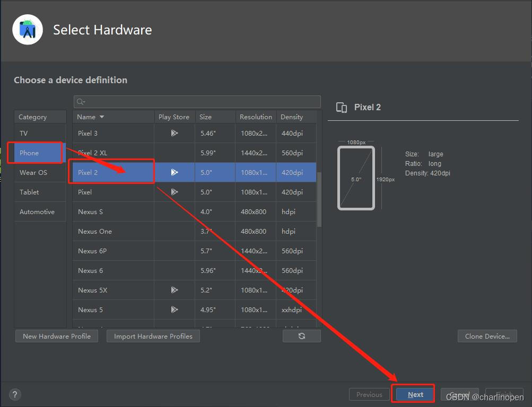
Task: Click Play Store icon in Nexus 5X row
Action: (x=175, y=290)
